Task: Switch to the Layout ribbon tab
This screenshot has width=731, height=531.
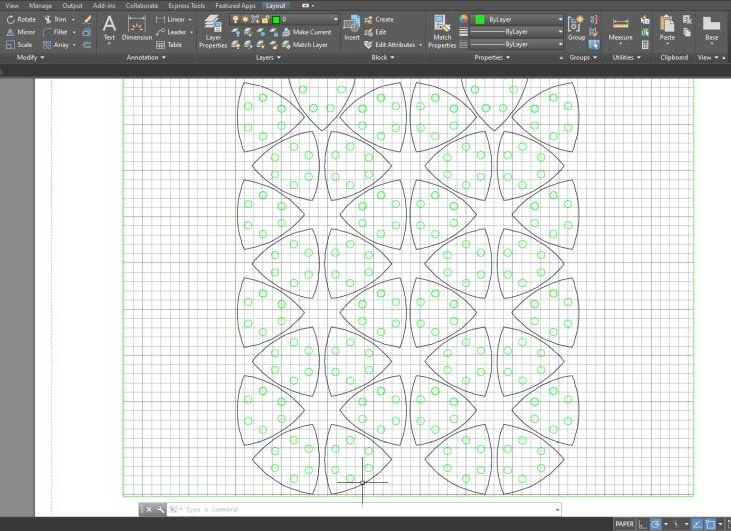Action: [275, 5]
